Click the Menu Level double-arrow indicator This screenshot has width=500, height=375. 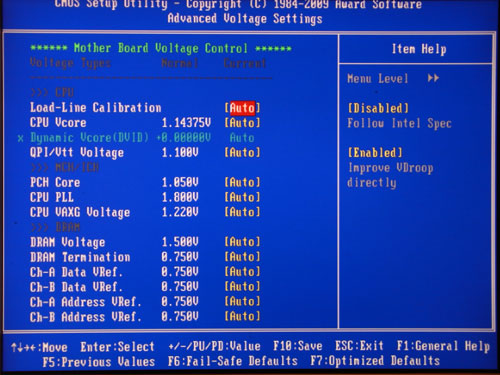pyautogui.click(x=433, y=78)
